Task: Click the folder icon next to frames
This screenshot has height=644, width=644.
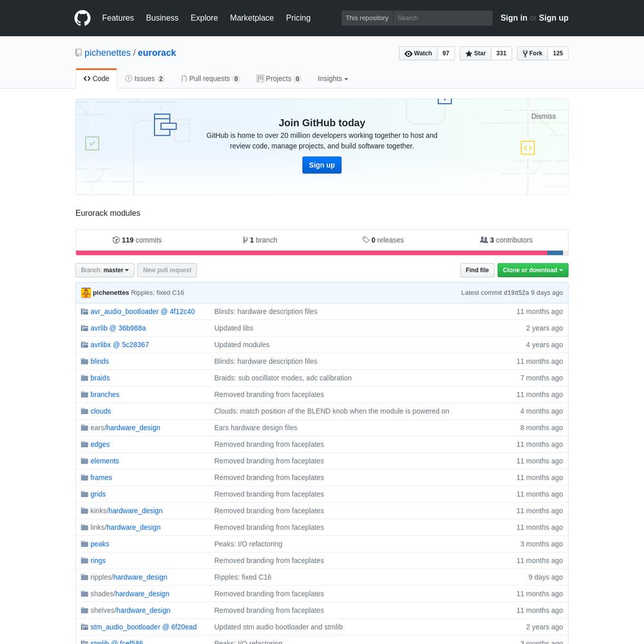Action: [84, 477]
